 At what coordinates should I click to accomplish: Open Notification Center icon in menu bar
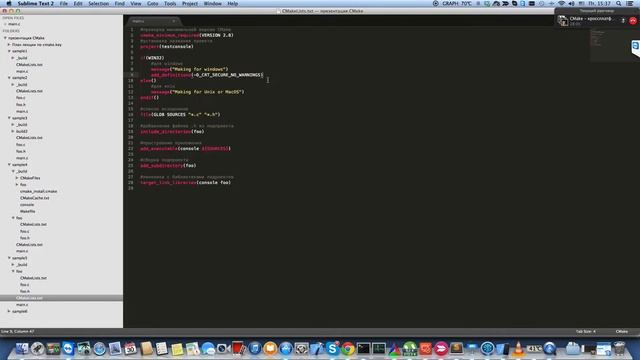click(630, 3)
